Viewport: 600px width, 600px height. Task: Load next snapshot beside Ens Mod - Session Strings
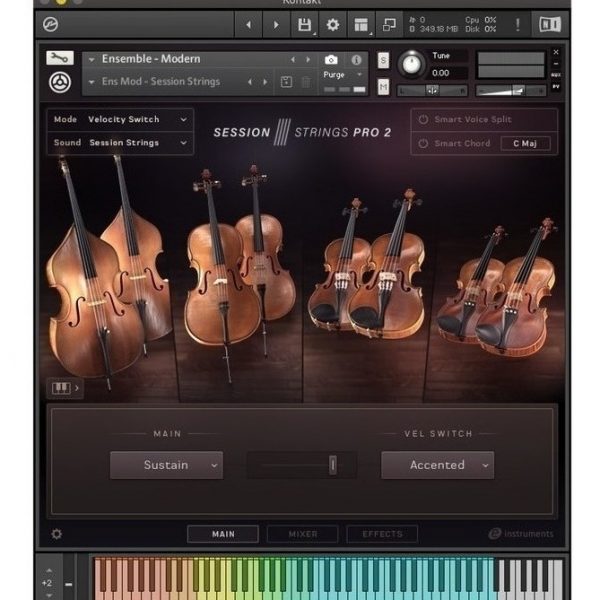pyautogui.click(x=265, y=82)
